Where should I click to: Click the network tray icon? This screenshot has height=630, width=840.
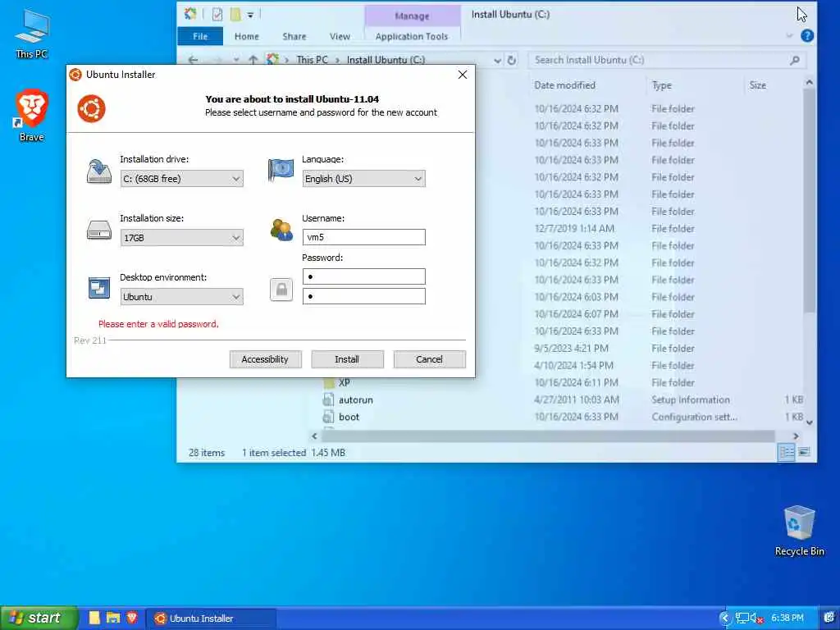[x=742, y=619]
